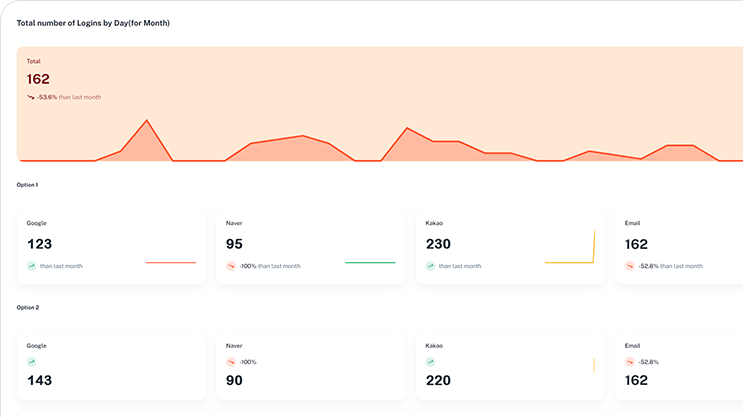Click the 'Email' label in Option 2 card
Image resolution: width=743 pixels, height=417 pixels.
pyautogui.click(x=632, y=345)
